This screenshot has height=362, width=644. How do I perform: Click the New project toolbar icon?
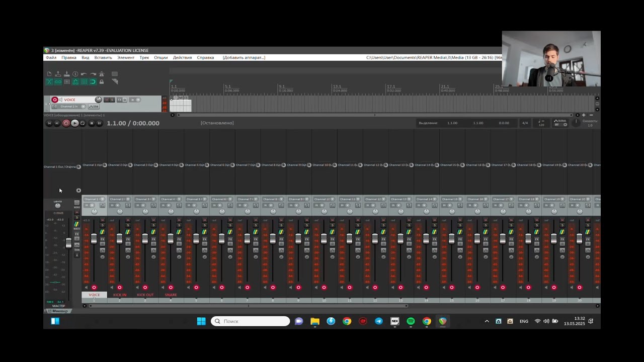(x=49, y=74)
